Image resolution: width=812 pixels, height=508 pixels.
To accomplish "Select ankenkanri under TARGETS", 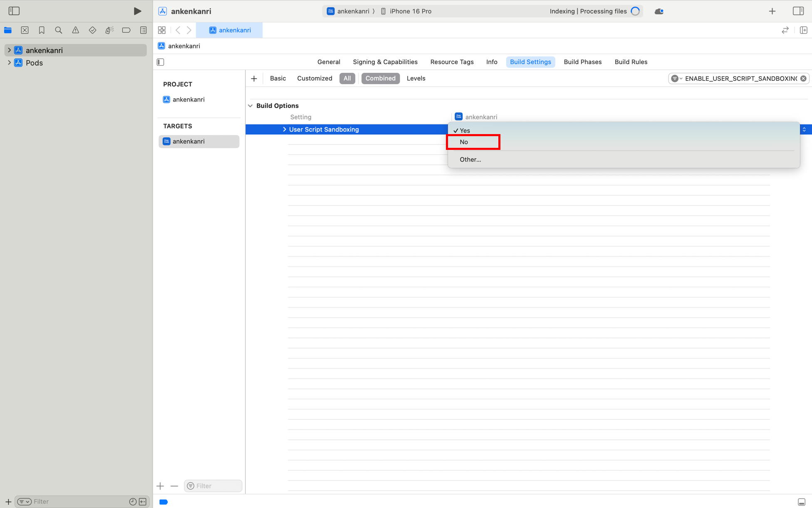I will [x=199, y=142].
